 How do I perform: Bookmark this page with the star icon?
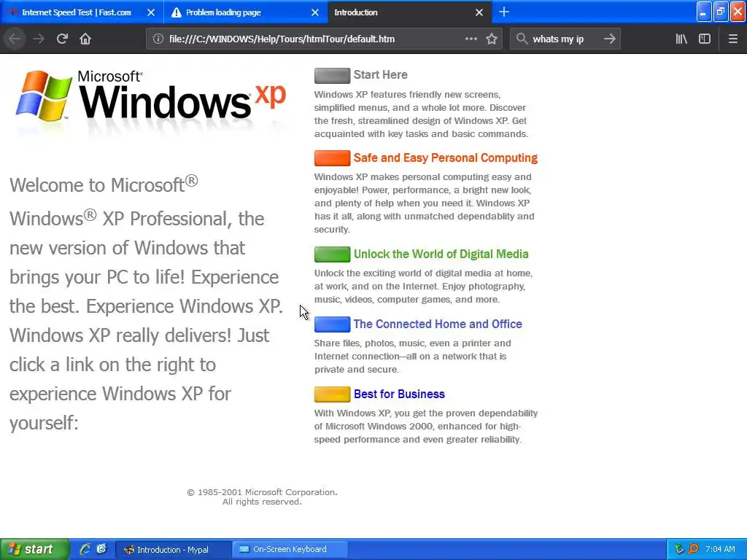click(492, 39)
